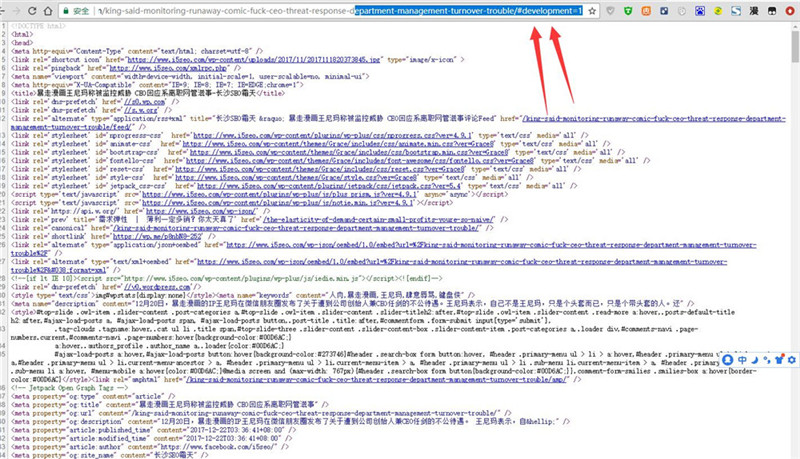800x459 pixels.
Task: Open the xmlrpc.php pingback link
Action: (168, 68)
